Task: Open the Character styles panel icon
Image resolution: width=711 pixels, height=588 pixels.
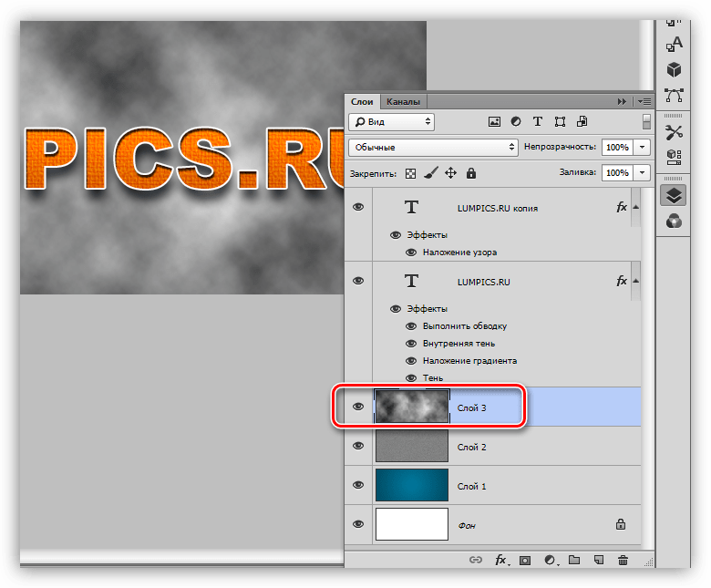Action: (x=674, y=45)
